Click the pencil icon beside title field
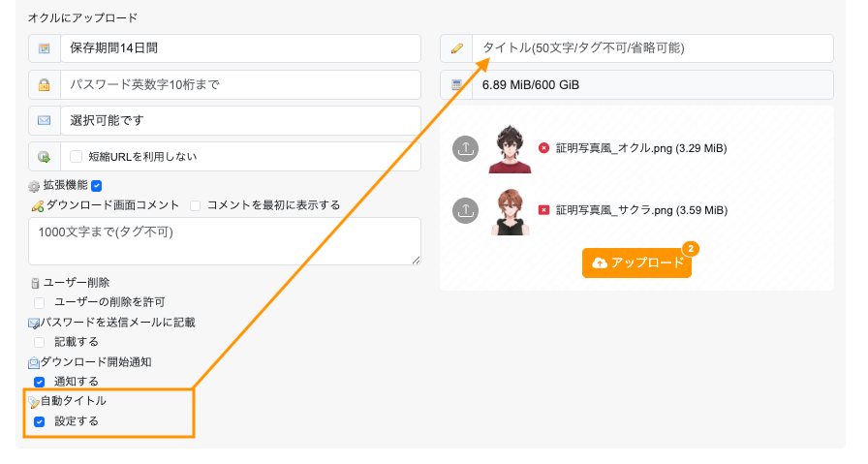 pyautogui.click(x=456, y=48)
